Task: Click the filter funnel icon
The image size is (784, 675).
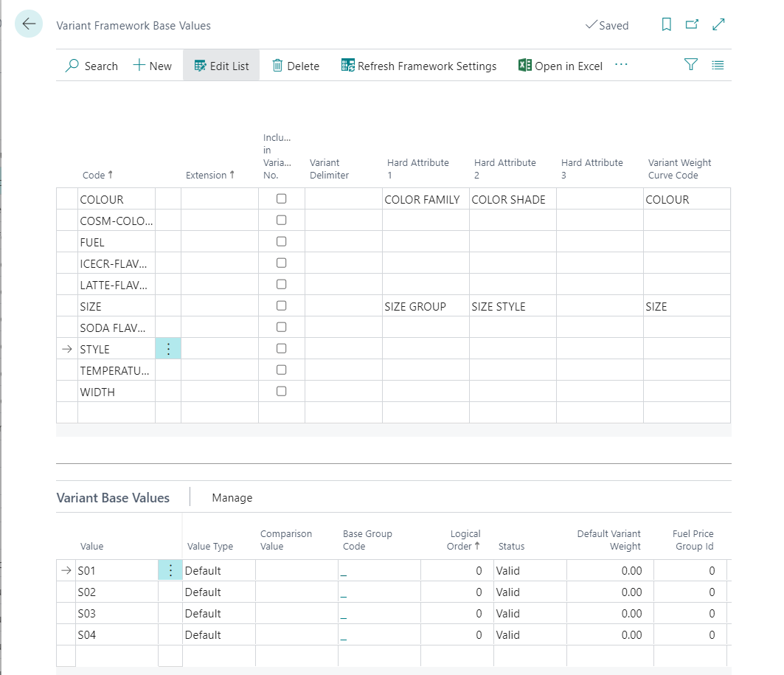Action: [690, 65]
